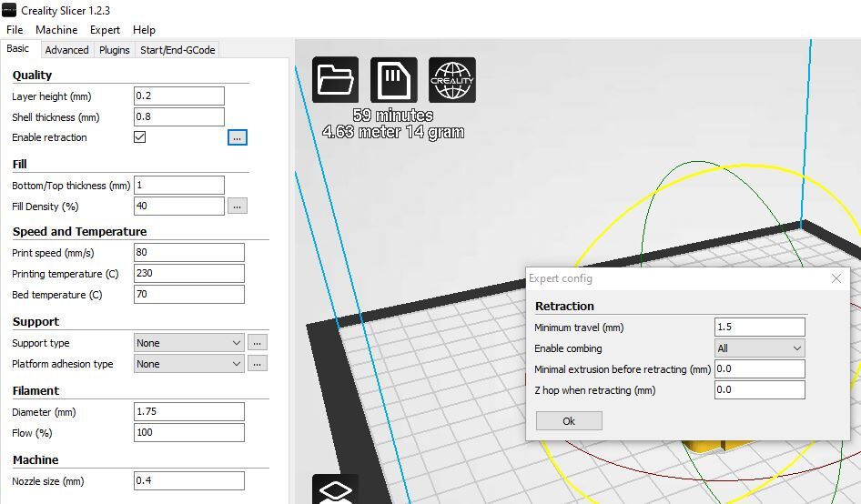Open the Expert menu
Viewport: 861px width, 504px height.
[x=105, y=30]
